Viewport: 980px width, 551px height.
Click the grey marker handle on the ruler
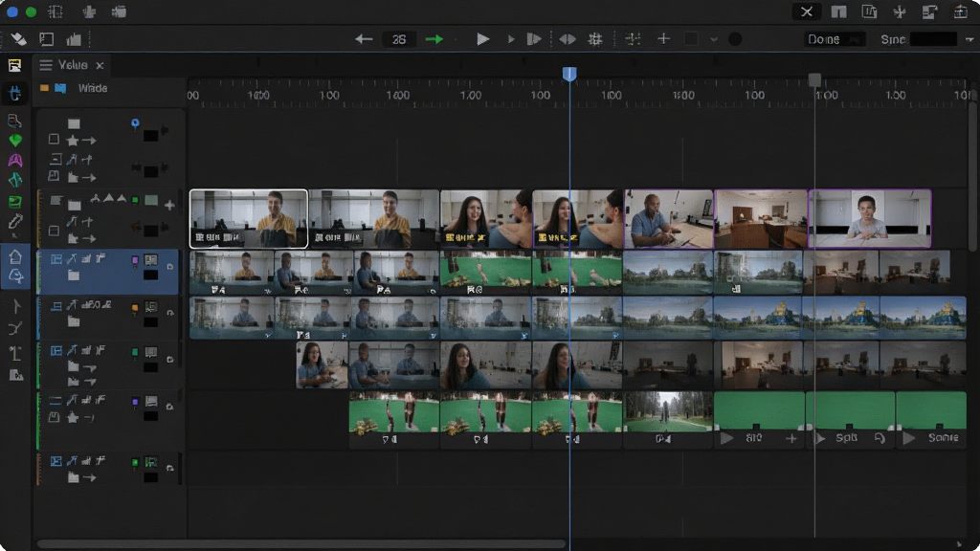pyautogui.click(x=814, y=80)
